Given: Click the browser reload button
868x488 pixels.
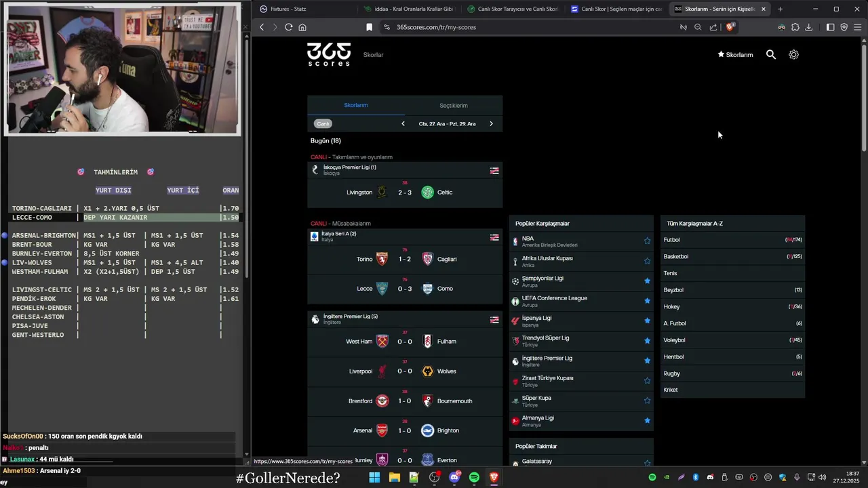Looking at the screenshot, I should (288, 27).
